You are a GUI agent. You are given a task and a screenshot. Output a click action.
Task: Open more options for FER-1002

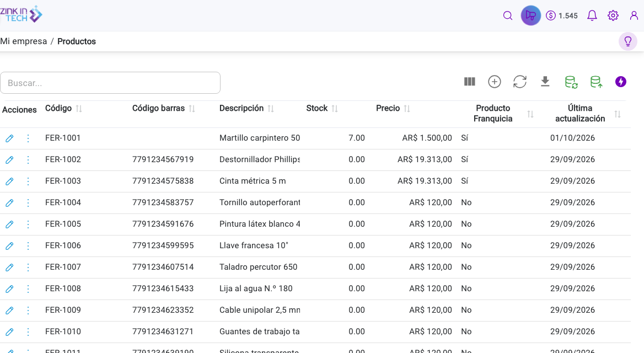click(x=28, y=160)
